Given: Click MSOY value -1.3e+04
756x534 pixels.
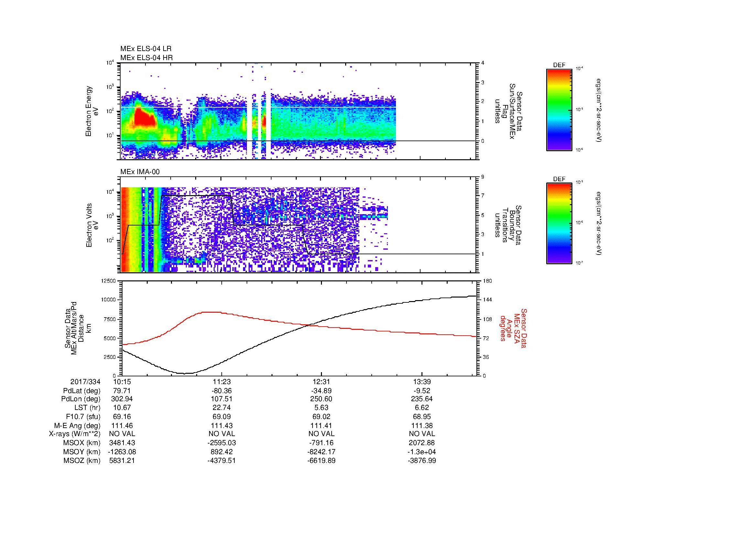Looking at the screenshot, I should 422,452.
